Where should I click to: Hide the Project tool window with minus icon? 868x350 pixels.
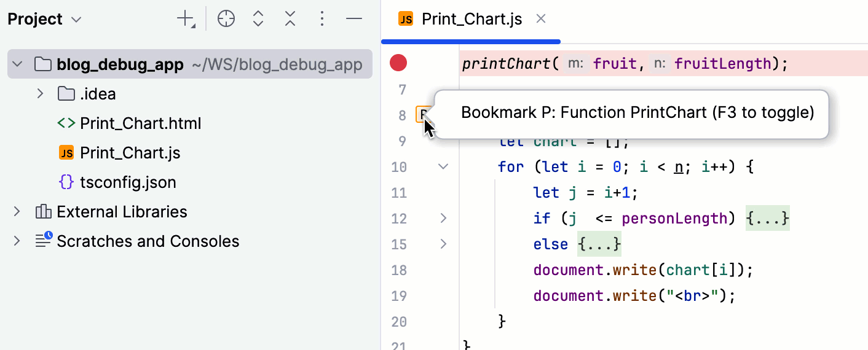pos(354,19)
